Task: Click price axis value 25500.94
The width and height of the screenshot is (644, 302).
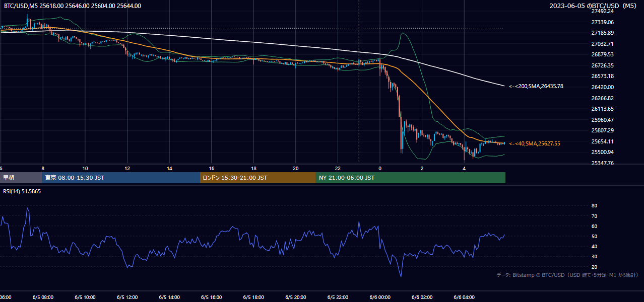Action: (x=603, y=152)
